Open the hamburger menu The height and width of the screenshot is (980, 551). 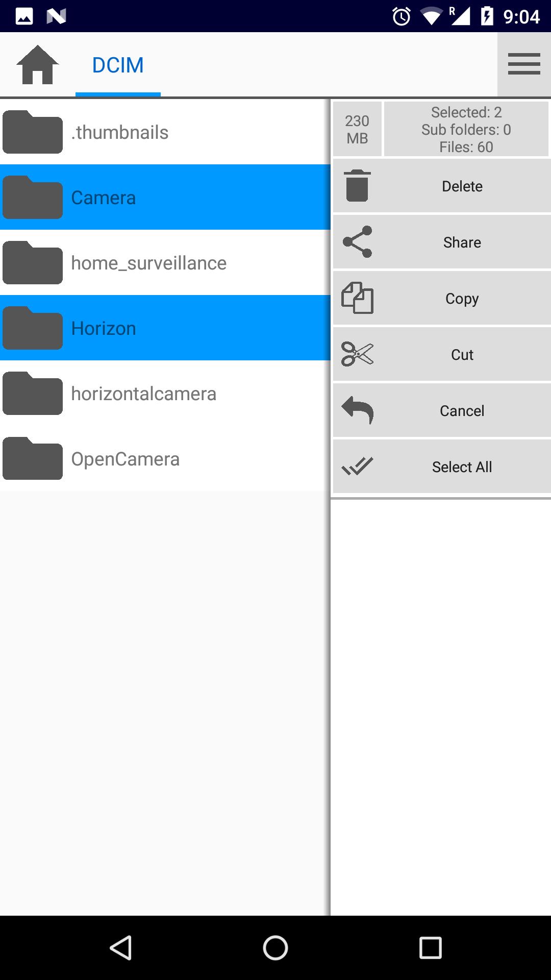tap(524, 64)
